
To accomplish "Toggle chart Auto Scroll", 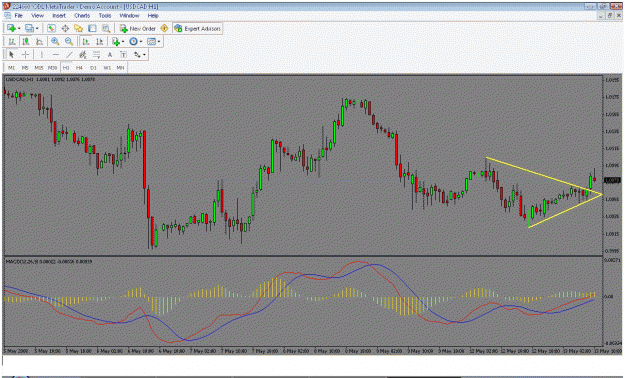I will 85,41.
